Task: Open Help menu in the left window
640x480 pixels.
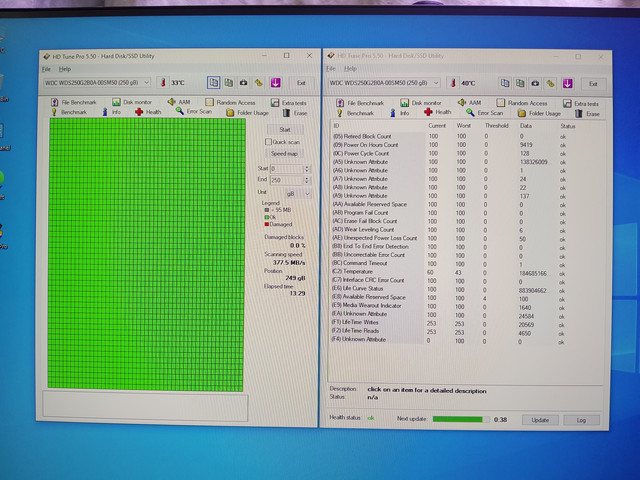Action: (x=64, y=69)
